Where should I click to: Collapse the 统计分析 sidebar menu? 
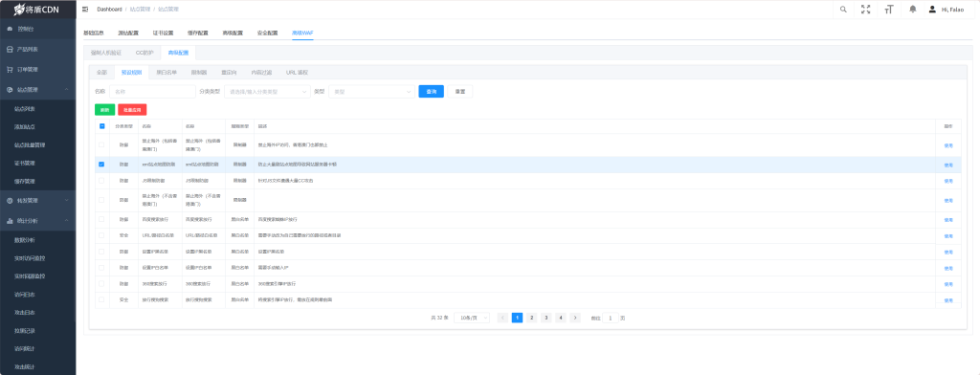(66, 221)
